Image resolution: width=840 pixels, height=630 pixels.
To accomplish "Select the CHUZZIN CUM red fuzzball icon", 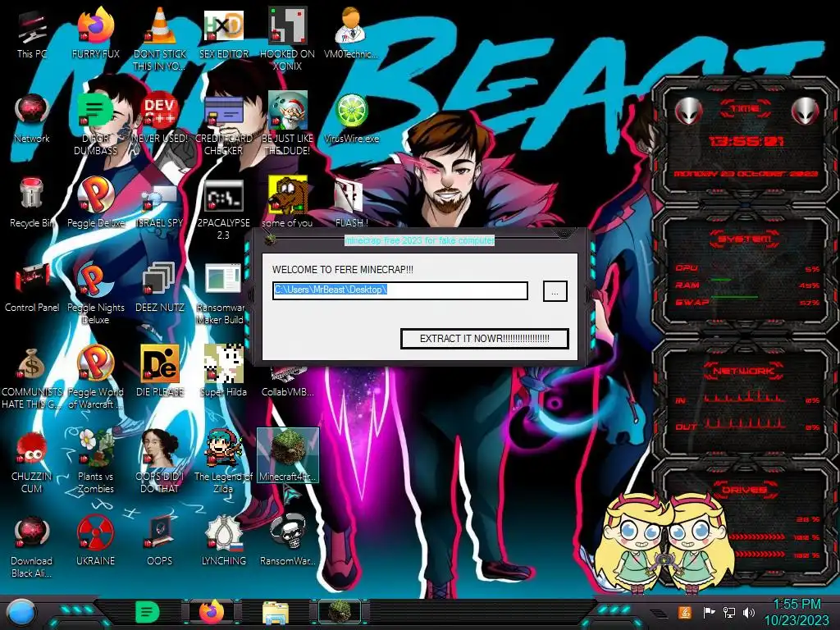I will point(32,463).
